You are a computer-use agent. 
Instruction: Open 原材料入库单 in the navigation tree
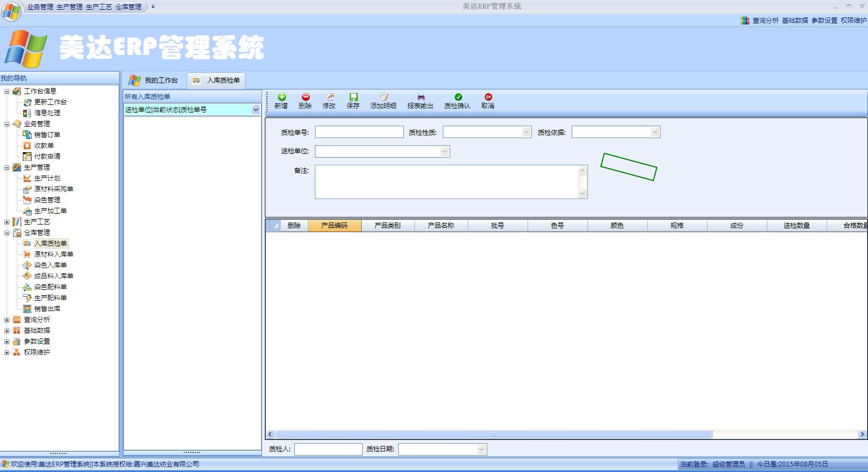click(54, 254)
